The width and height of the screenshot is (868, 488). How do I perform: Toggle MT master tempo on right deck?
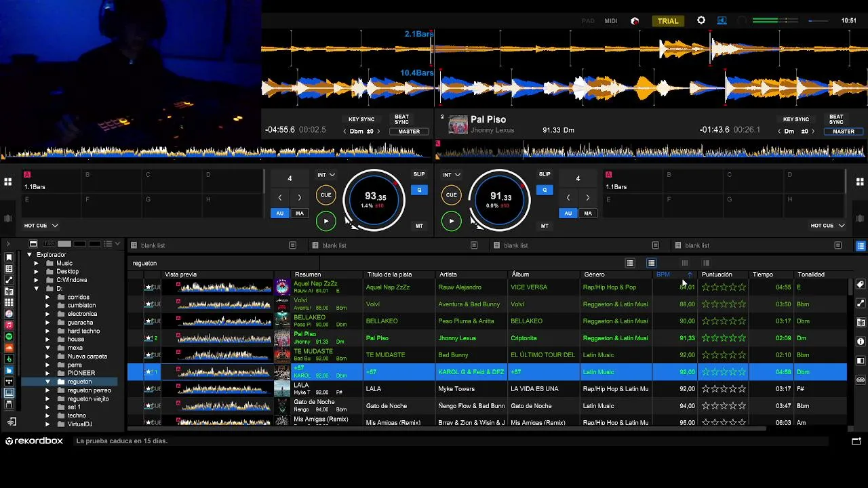545,226
